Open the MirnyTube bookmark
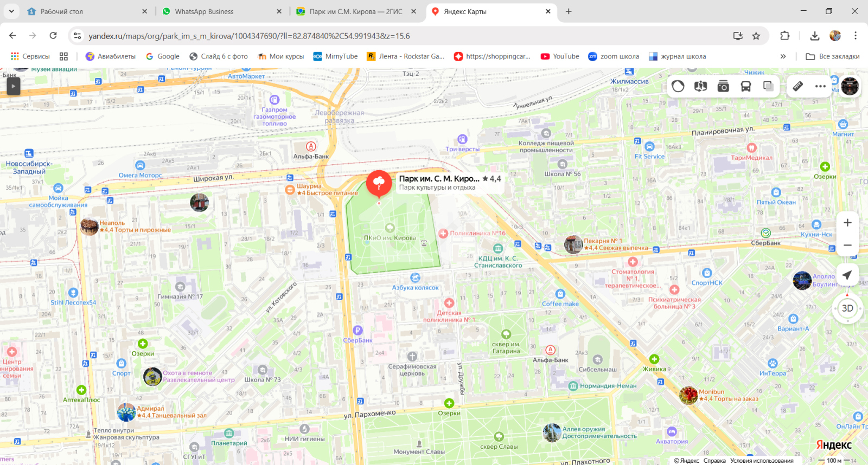 335,56
